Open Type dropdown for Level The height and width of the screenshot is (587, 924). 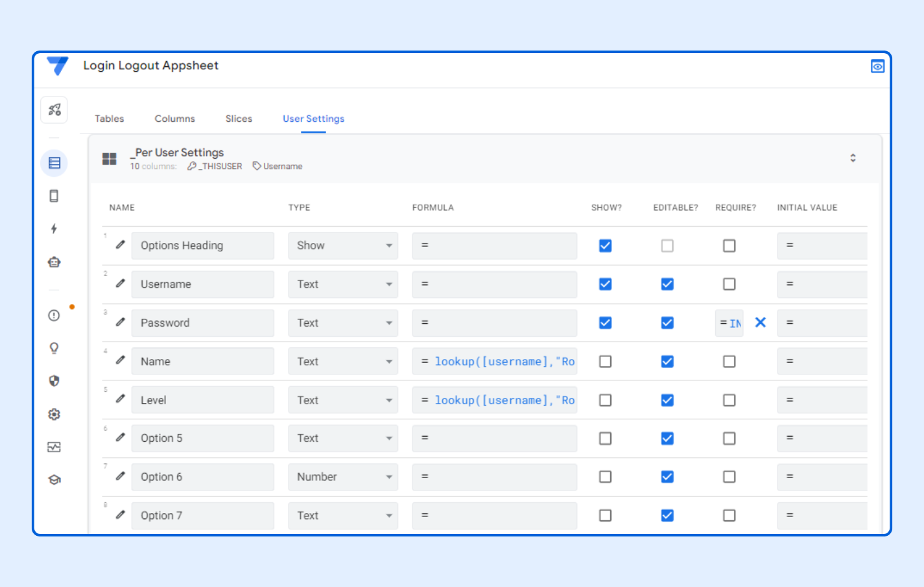coord(343,400)
